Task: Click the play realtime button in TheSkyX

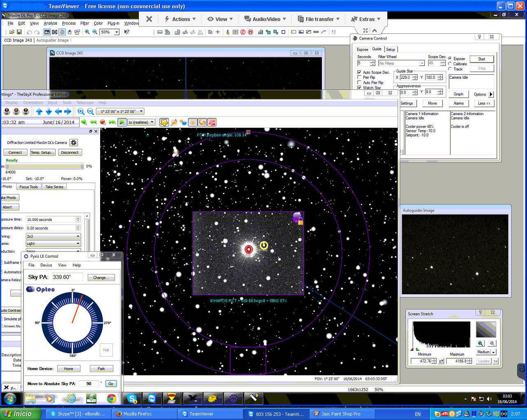Action: 122,122
